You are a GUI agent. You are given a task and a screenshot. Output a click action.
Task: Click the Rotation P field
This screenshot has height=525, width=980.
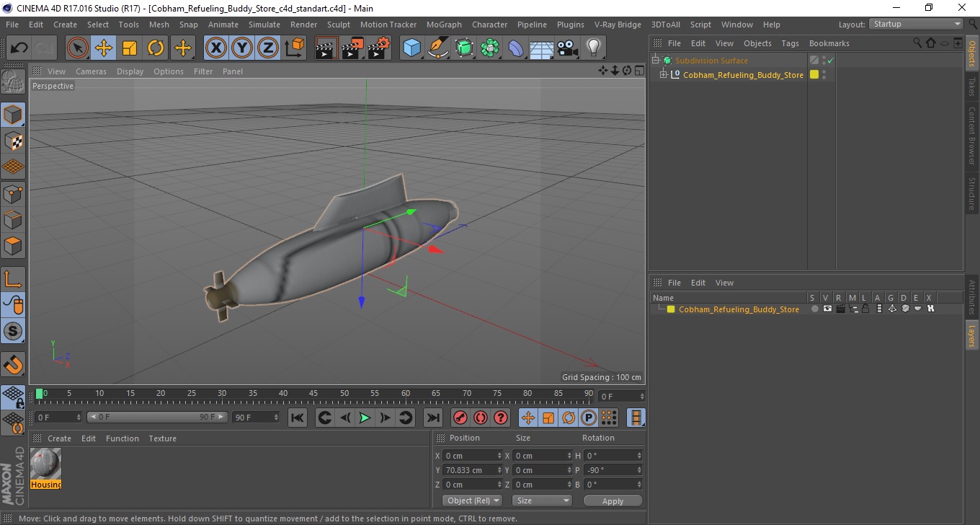[x=613, y=470]
